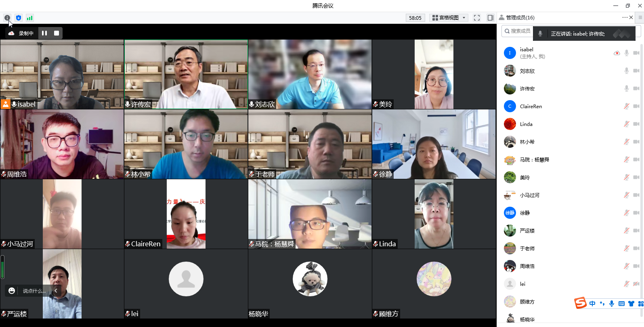
Task: Toggle the side panel layout icon
Action: click(x=490, y=18)
